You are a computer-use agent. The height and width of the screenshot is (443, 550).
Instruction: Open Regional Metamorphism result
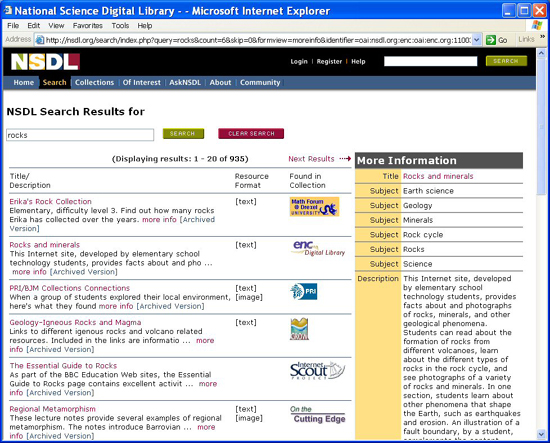tap(52, 409)
